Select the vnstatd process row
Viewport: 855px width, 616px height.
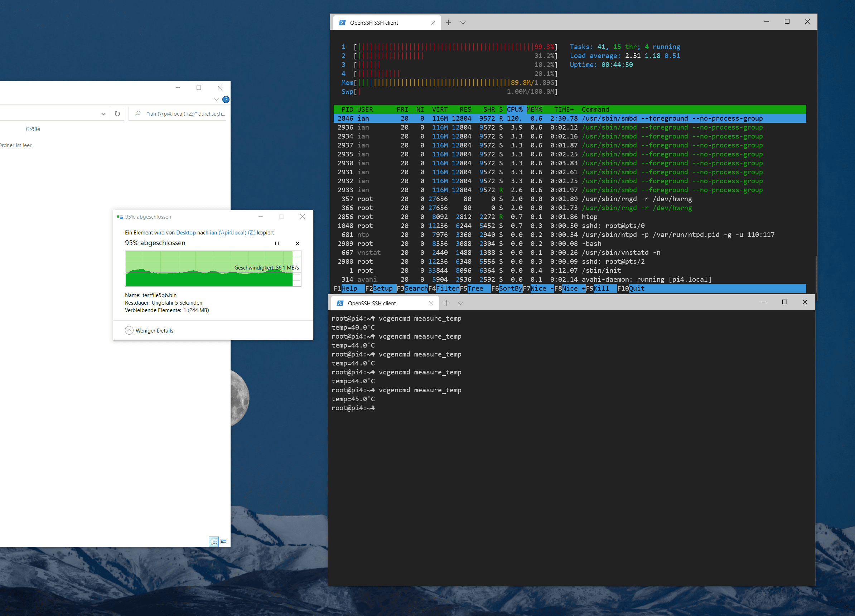(x=570, y=253)
